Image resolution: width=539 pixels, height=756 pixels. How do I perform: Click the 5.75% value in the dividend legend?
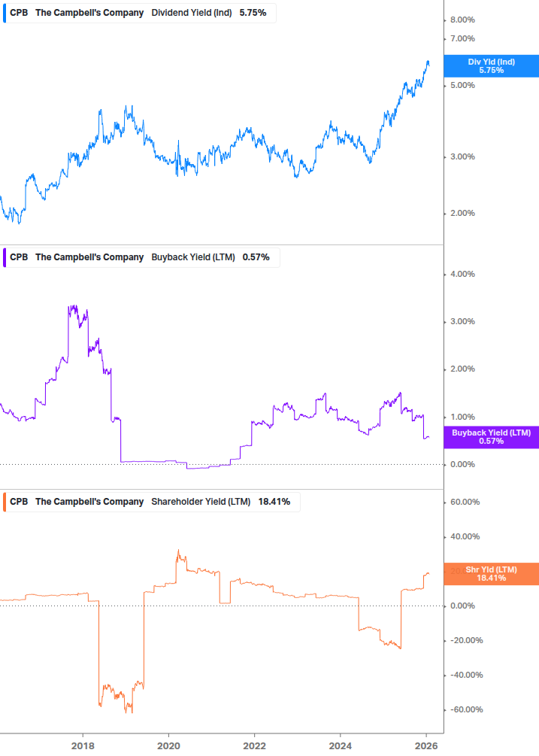click(253, 13)
